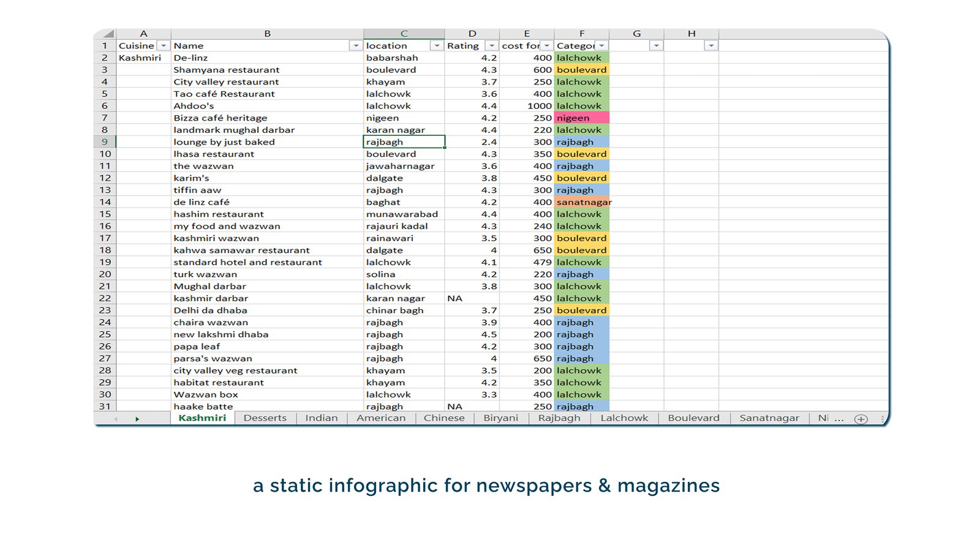The image size is (980, 551).
Task: Click the rajauri kadal location cell
Action: [404, 227]
